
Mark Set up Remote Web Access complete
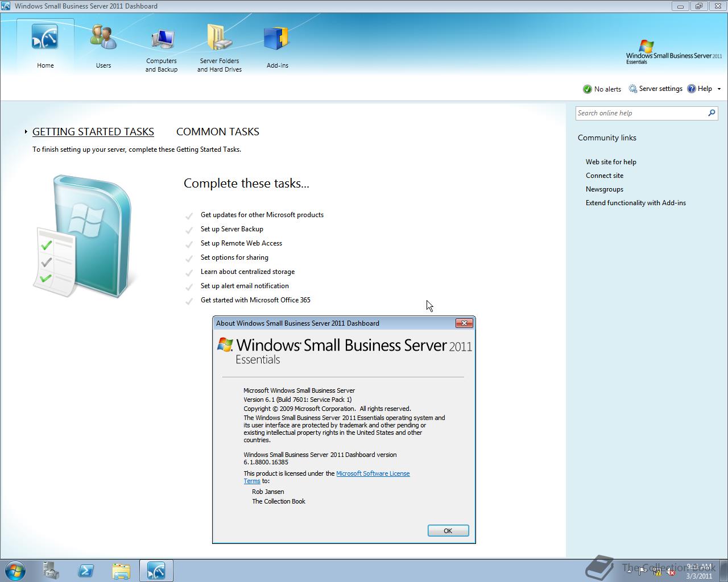[189, 244]
